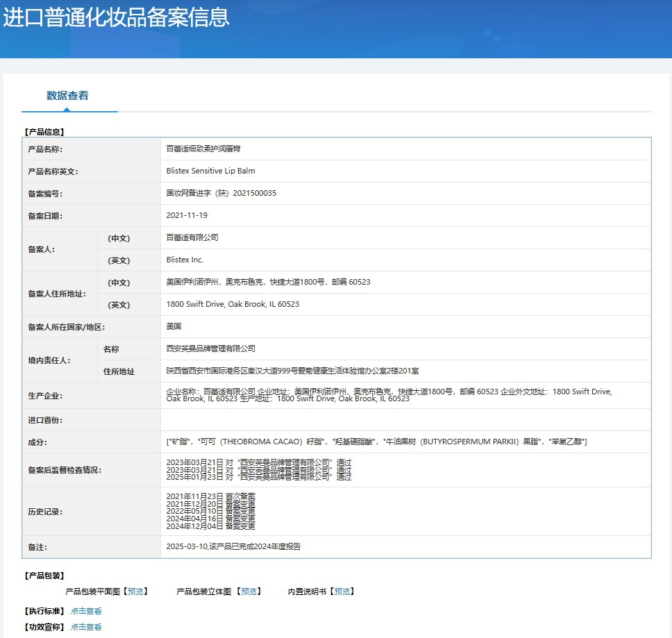Open the 数据查看 tab
Viewport: 672px width, 638px height.
click(x=67, y=96)
